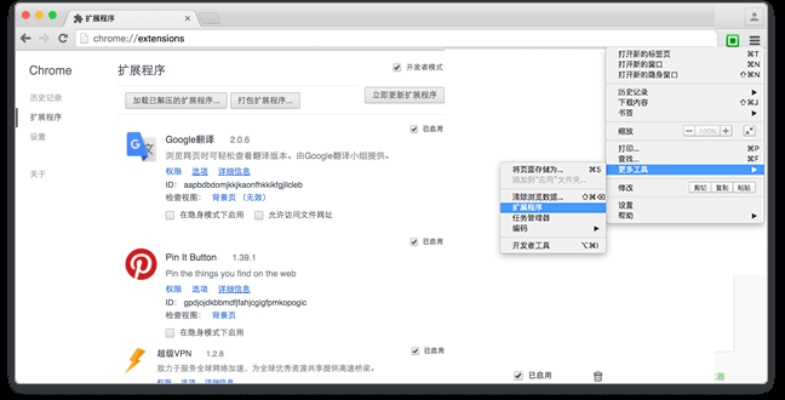
Task: Click the browser forward arrow
Action: (44, 39)
